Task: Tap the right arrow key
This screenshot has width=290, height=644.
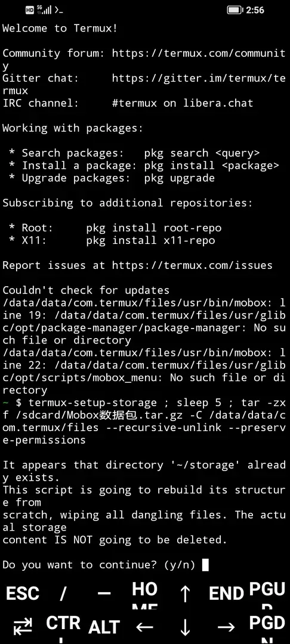Action: 226,627
